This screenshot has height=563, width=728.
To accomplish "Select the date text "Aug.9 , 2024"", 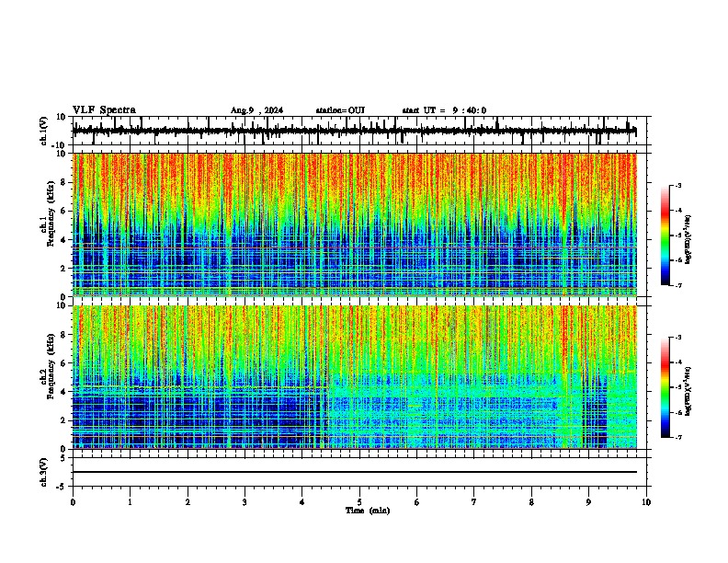I will [256, 110].
